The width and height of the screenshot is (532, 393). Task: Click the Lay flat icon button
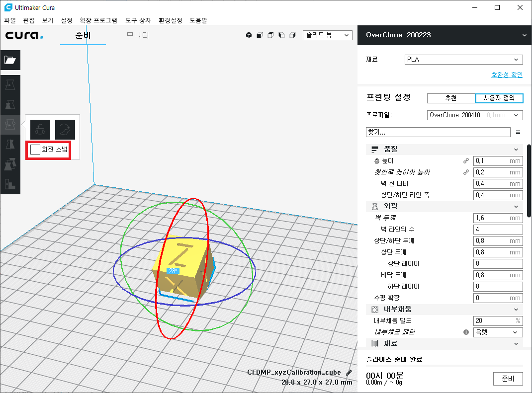tap(65, 130)
